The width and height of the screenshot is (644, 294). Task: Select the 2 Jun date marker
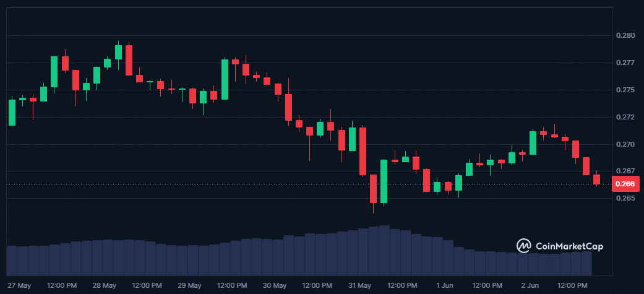(530, 285)
